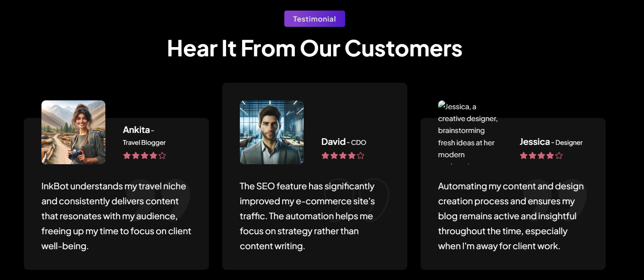Select the name Ankita
Image resolution: width=644 pixels, height=280 pixels.
click(136, 130)
